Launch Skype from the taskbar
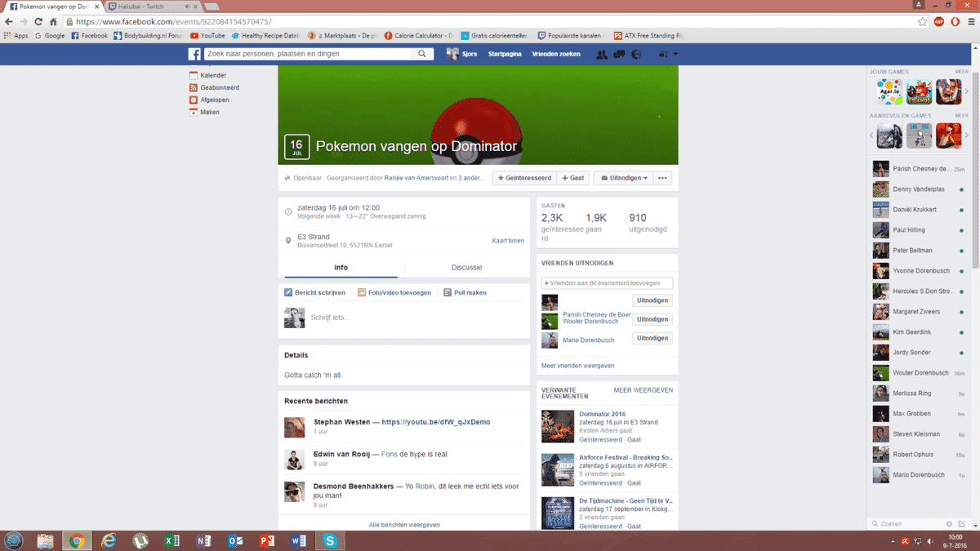 (330, 540)
